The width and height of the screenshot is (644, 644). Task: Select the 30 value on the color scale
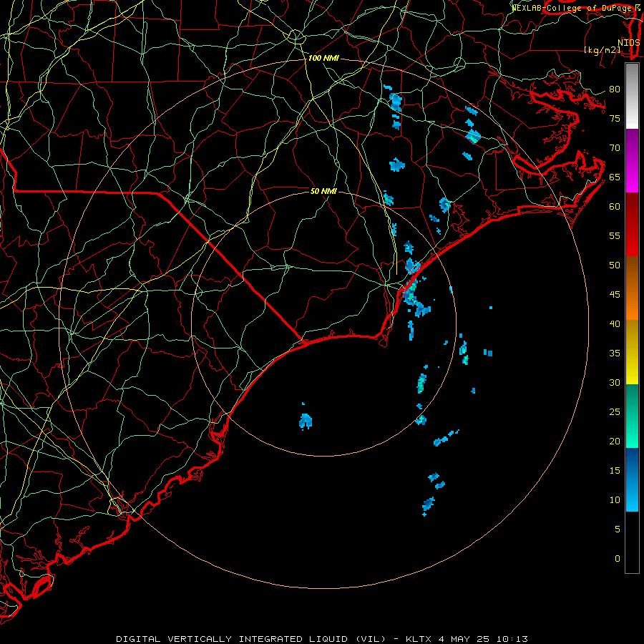(x=615, y=382)
